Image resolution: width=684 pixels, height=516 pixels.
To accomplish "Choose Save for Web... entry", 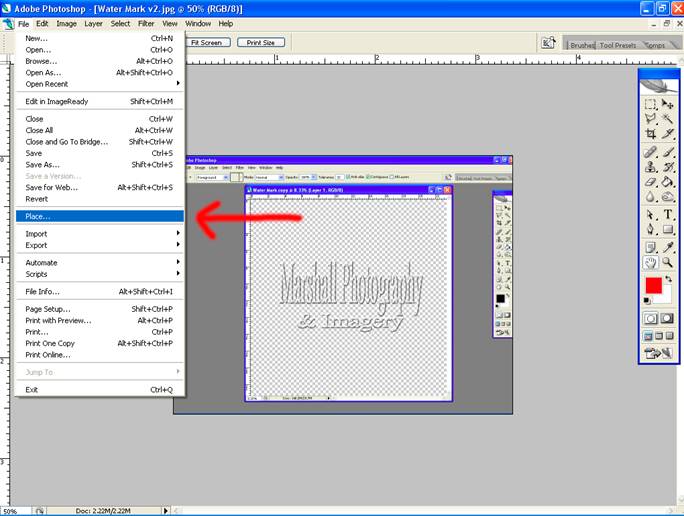I will click(99, 188).
